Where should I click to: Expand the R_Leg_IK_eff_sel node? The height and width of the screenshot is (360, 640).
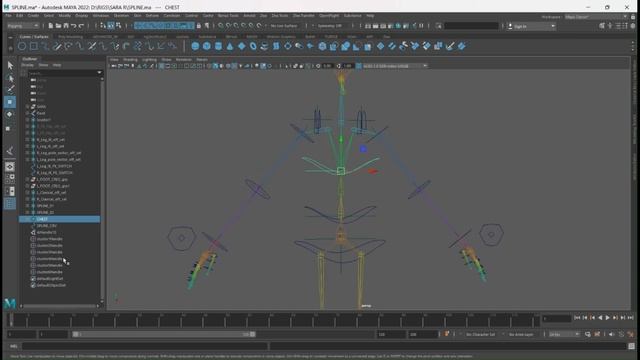tap(27, 140)
